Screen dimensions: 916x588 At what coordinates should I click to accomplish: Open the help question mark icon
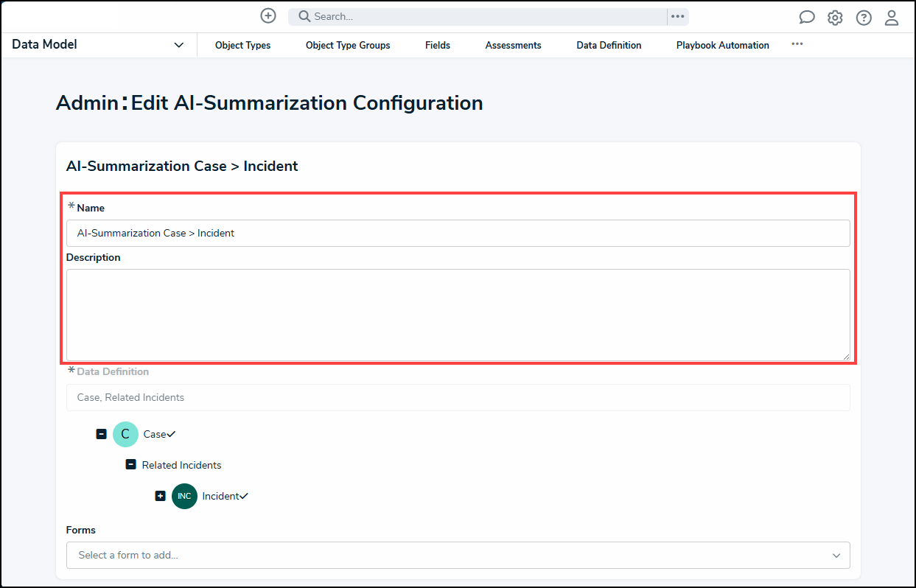[x=864, y=18]
